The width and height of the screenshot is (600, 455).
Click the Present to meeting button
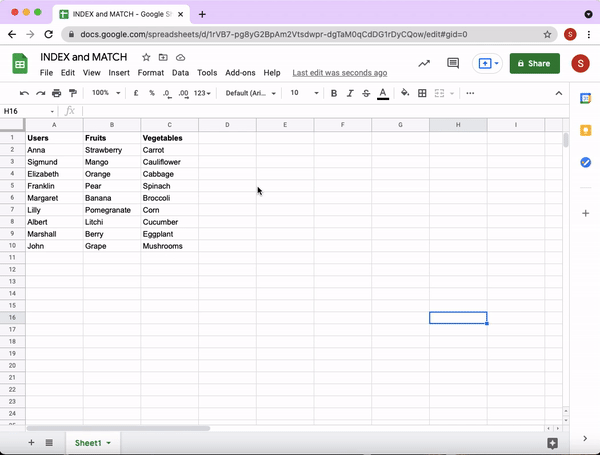click(487, 63)
